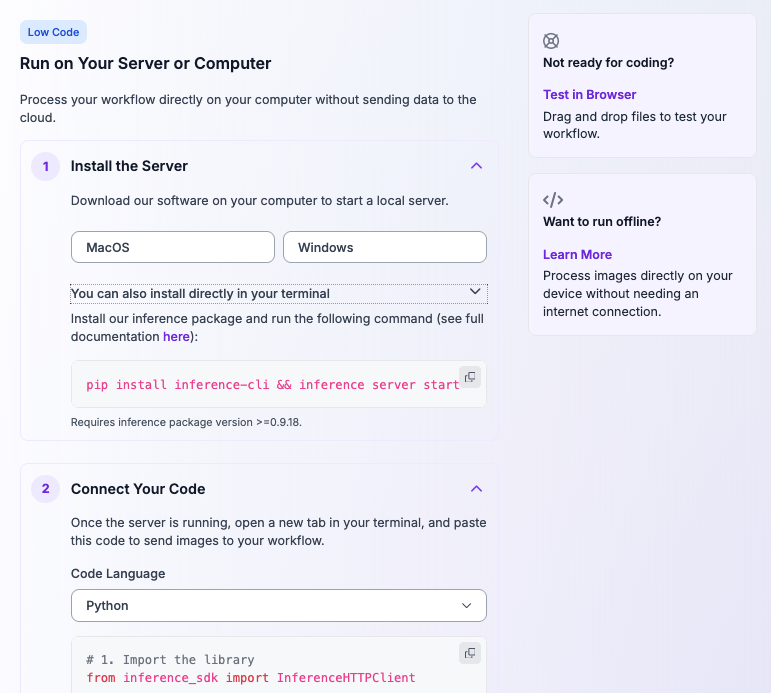This screenshot has width=771, height=693.
Task: Select the Windows download option
Action: click(x=385, y=247)
